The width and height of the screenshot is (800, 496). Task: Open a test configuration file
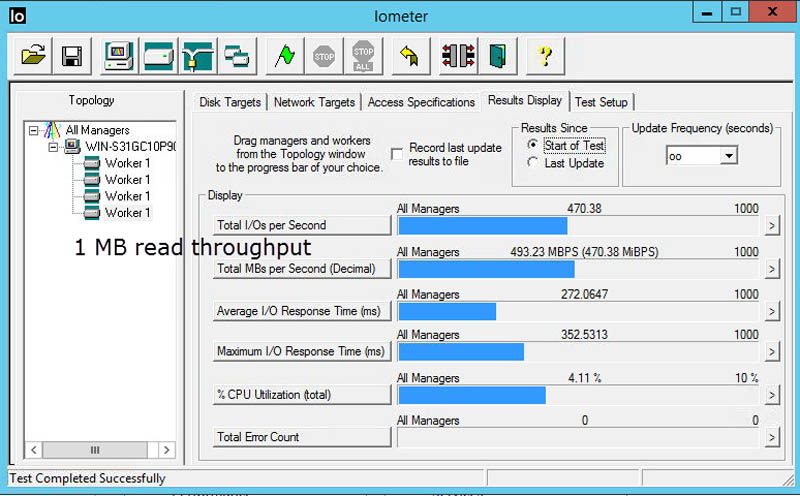(x=33, y=56)
